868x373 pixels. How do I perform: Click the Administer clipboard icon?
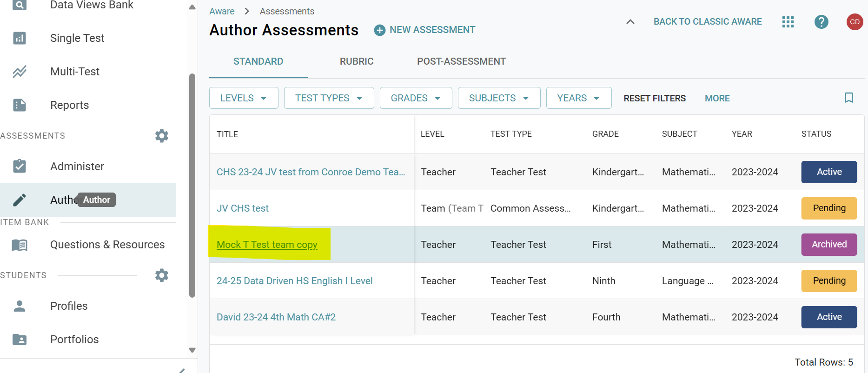[20, 167]
